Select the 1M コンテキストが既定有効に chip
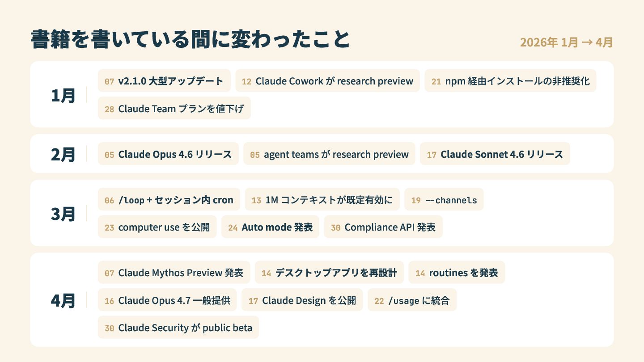Viewport: 644px width, 362px height. pos(322,199)
